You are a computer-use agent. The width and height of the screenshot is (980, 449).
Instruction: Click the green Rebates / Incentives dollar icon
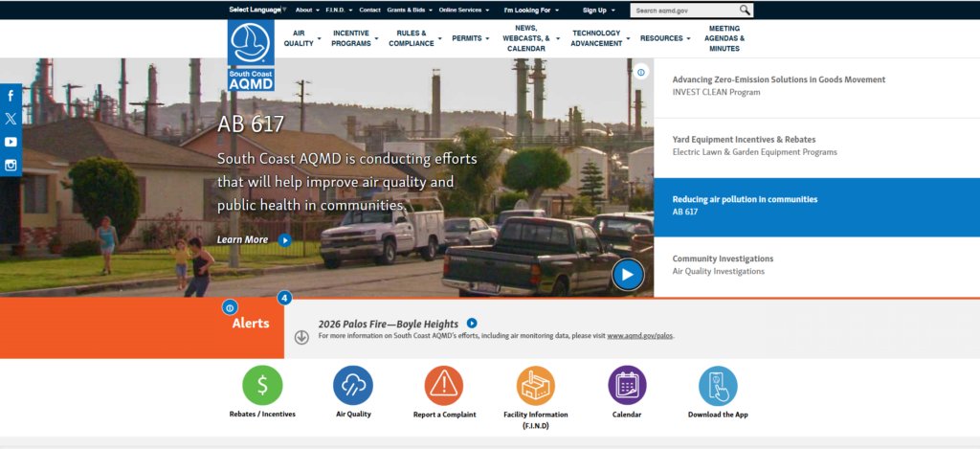[262, 385]
